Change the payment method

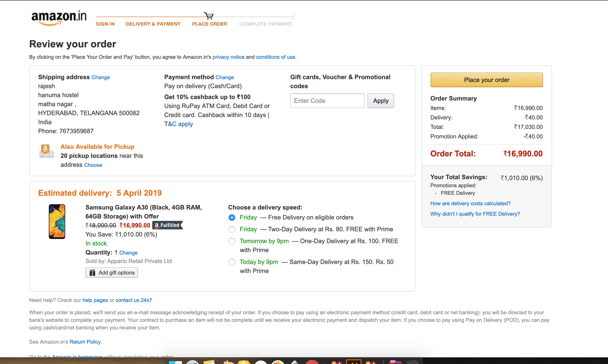[225, 77]
